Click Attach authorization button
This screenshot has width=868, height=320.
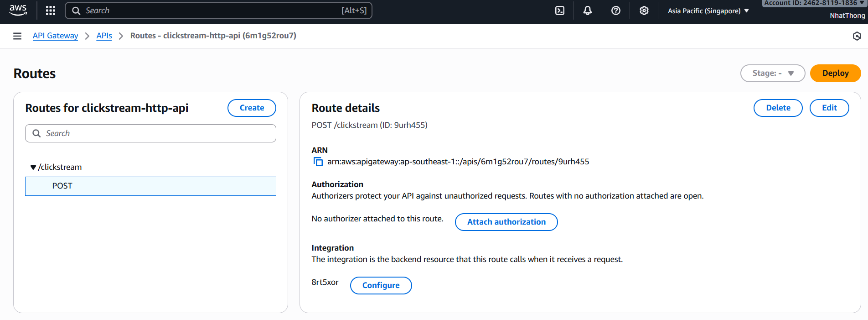506,222
